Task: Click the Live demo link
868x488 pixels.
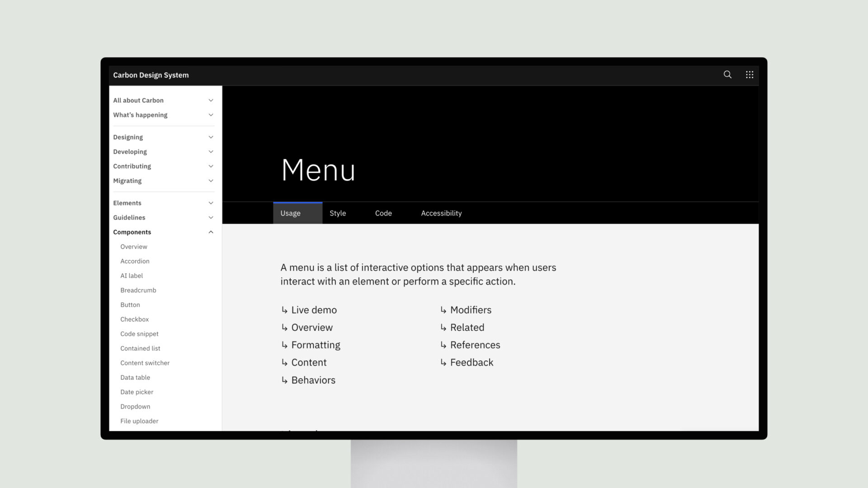Action: coord(314,309)
